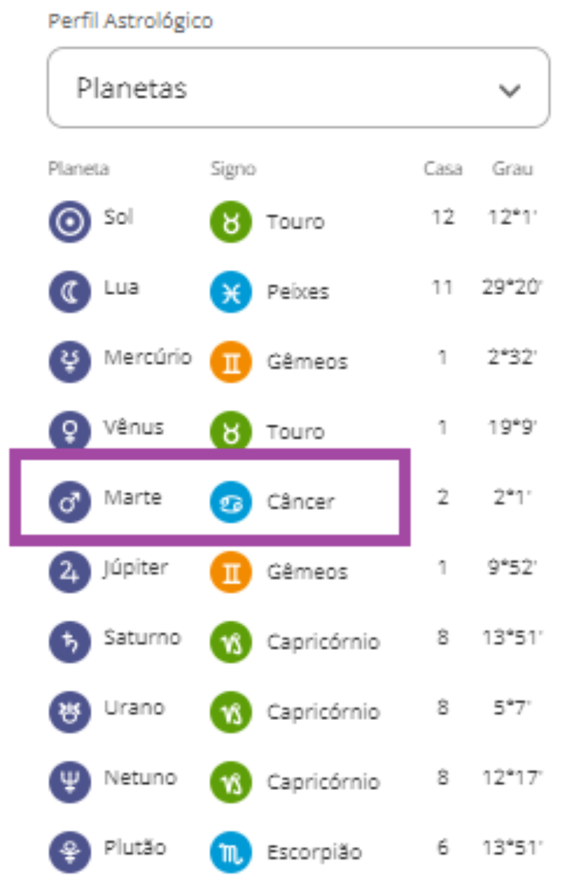Click the blue Peixes sign icon
The height and width of the screenshot is (885, 588).
(231, 291)
